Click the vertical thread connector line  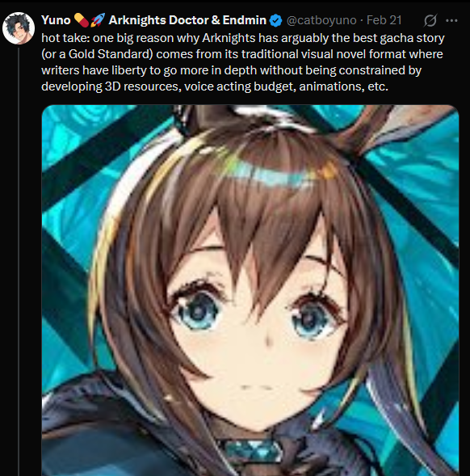point(19,262)
